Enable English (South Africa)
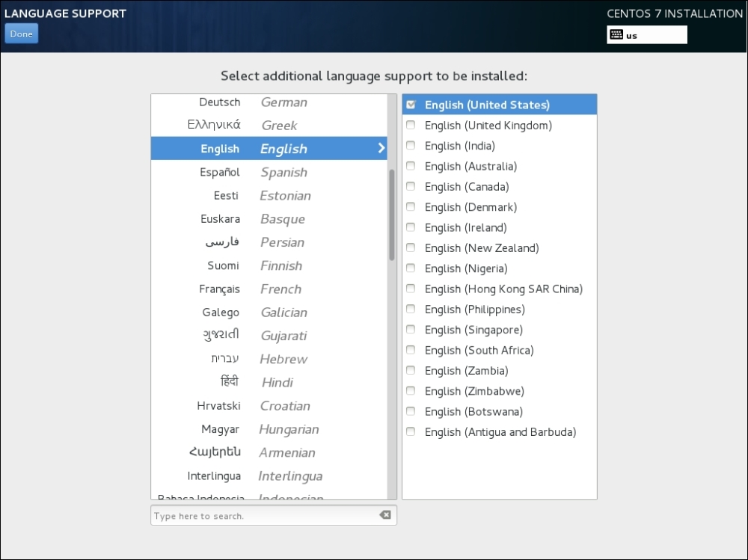The image size is (748, 560). tap(411, 350)
